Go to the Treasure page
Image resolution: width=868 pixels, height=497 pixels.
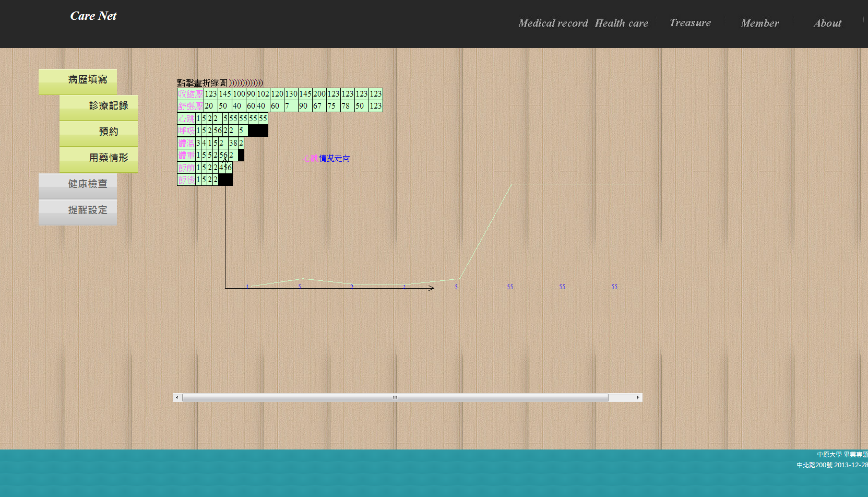pos(690,23)
